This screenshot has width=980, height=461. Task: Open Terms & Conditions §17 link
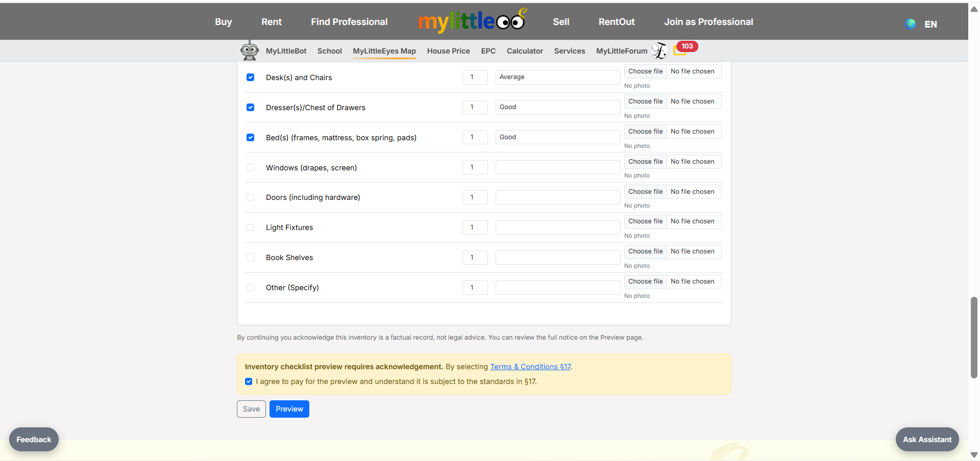530,367
